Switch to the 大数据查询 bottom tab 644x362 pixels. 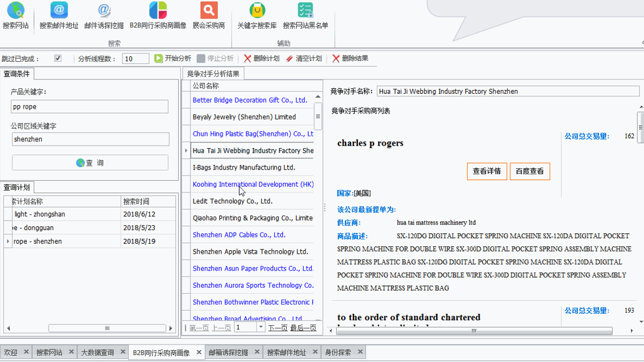coord(97,353)
